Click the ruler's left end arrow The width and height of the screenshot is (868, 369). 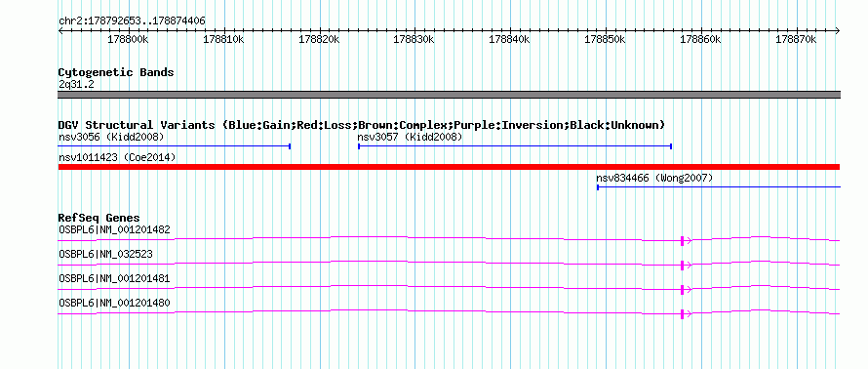tap(60, 31)
